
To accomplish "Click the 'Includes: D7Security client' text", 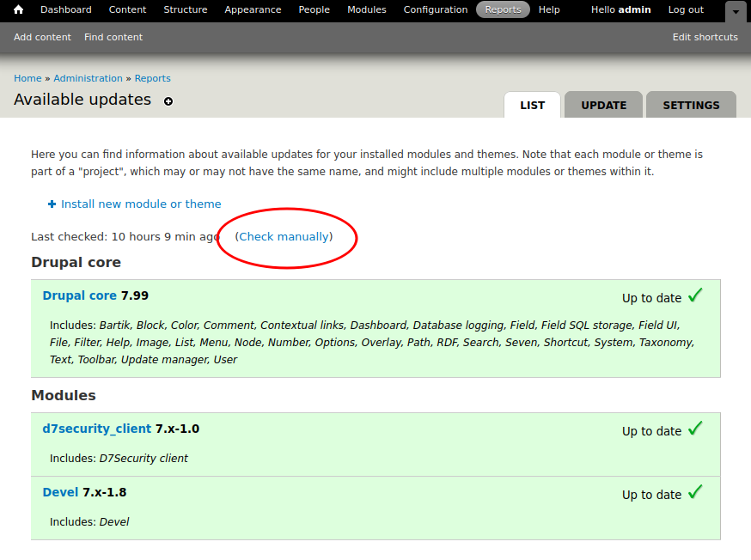I will coord(119,458).
